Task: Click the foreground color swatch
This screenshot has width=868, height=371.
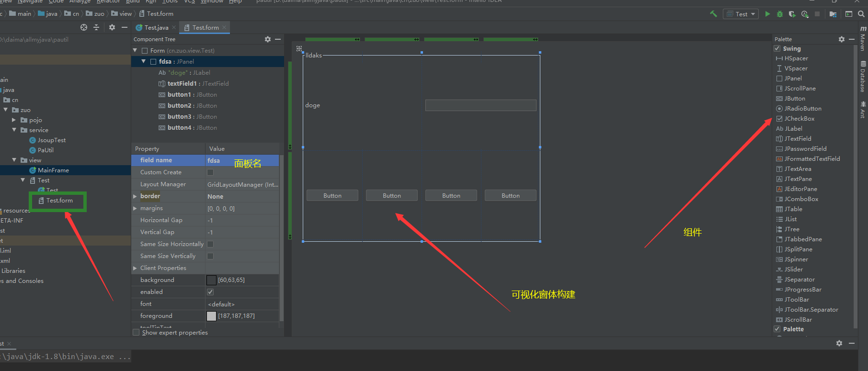Action: 211,316
